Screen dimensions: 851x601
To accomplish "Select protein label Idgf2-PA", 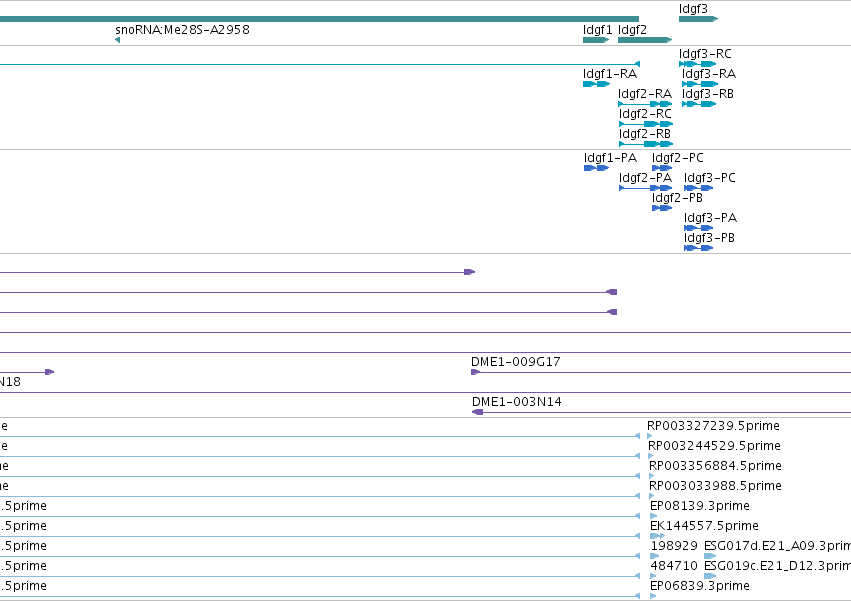I will click(645, 178).
